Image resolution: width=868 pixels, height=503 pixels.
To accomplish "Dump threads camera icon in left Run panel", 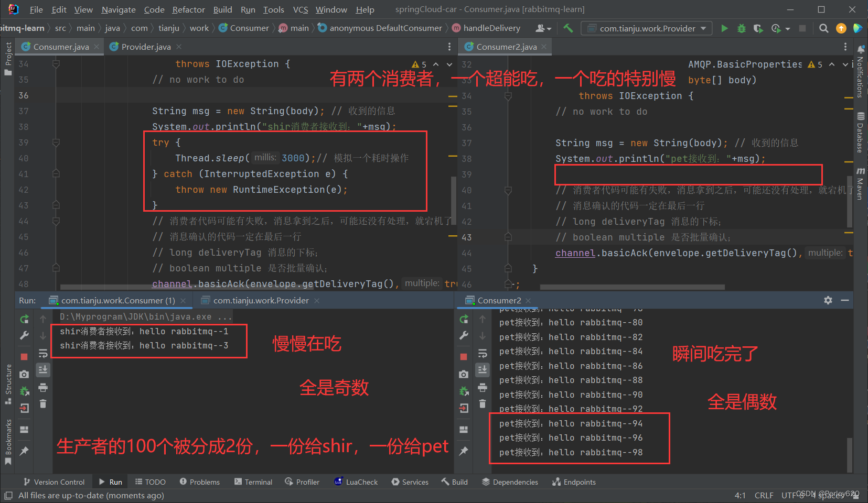I will pyautogui.click(x=24, y=374).
